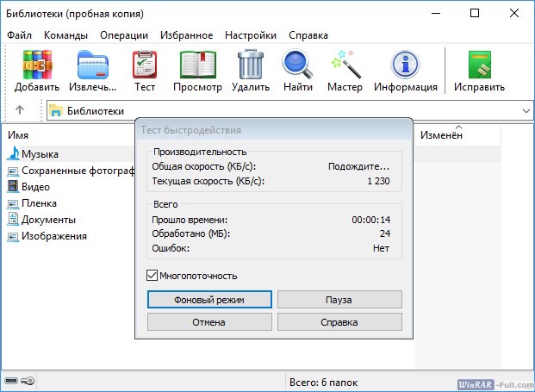The image size is (535, 392).
Task: Click the Библиотеки address path field
Action: [x=290, y=110]
